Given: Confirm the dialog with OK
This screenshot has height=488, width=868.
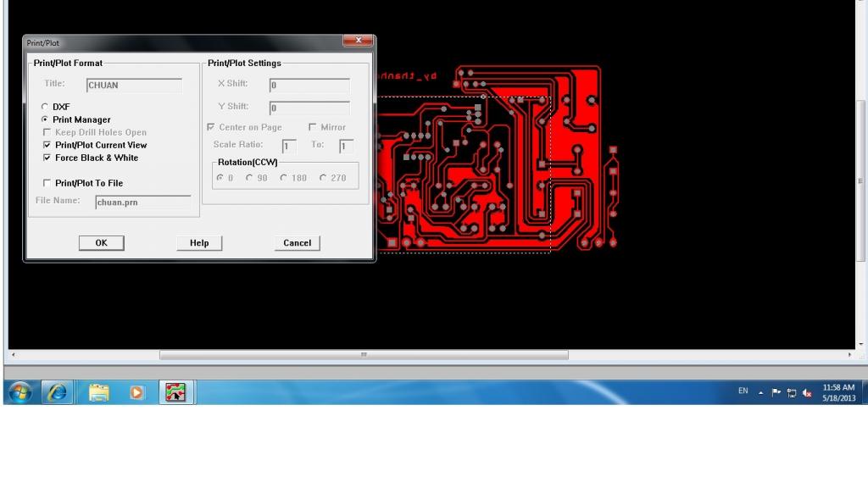Looking at the screenshot, I should tap(102, 243).
